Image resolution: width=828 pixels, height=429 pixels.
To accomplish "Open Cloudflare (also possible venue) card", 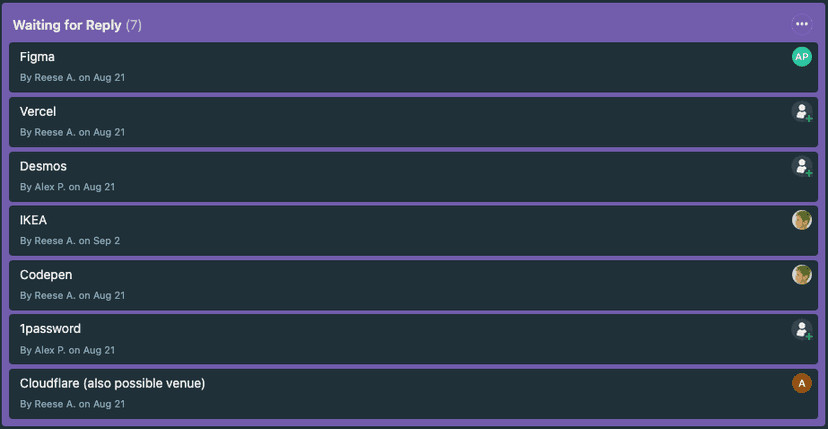I will [112, 383].
